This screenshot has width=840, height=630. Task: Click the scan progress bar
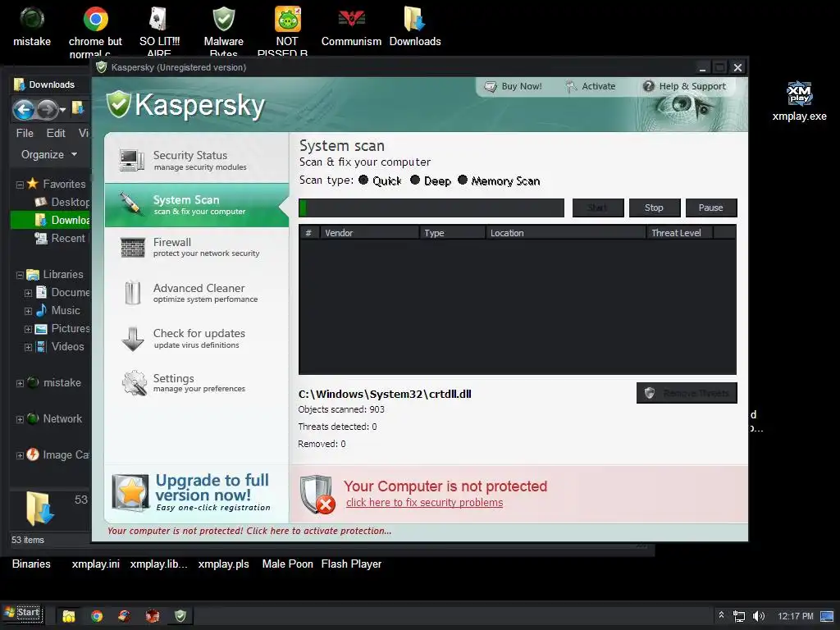pos(431,208)
